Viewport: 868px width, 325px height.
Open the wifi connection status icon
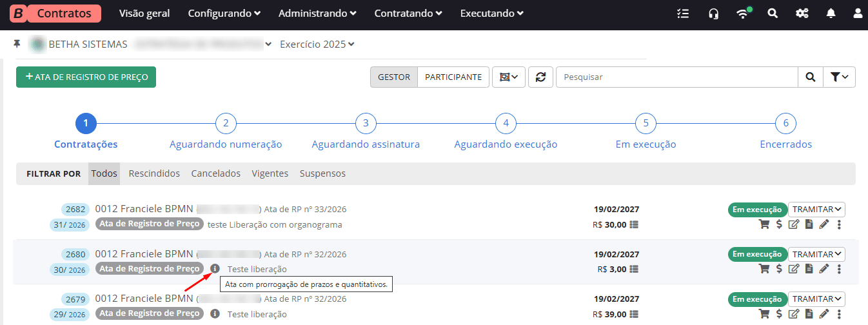(x=744, y=14)
